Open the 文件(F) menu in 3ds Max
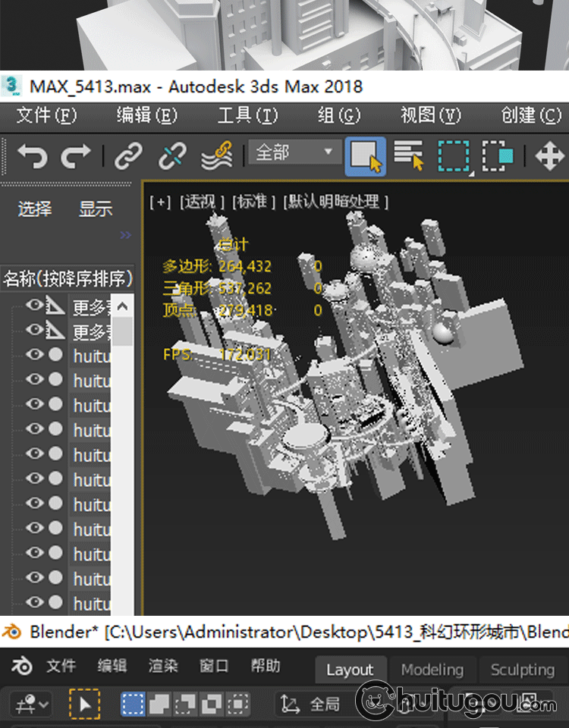The width and height of the screenshot is (569, 728). coord(46,115)
